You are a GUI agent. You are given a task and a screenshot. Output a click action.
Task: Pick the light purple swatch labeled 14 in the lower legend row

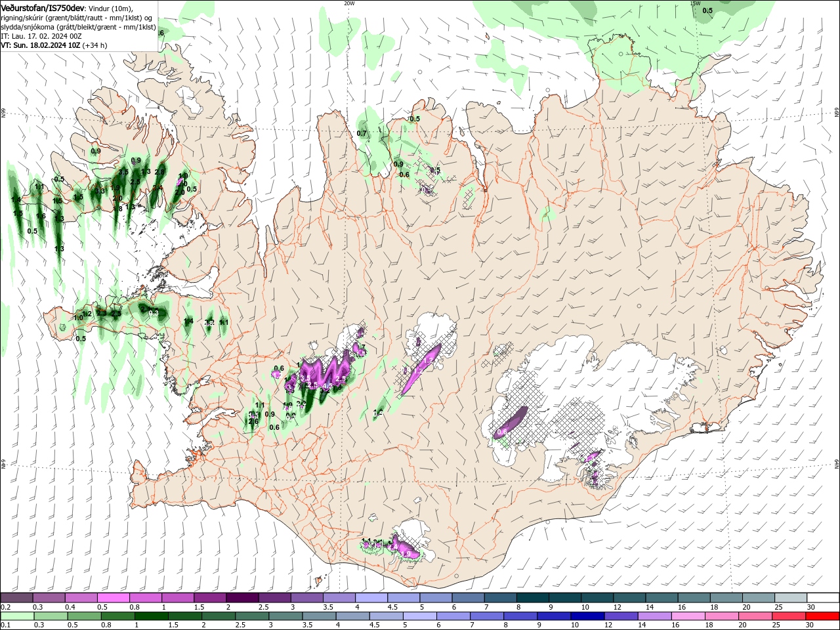pyautogui.click(x=654, y=616)
